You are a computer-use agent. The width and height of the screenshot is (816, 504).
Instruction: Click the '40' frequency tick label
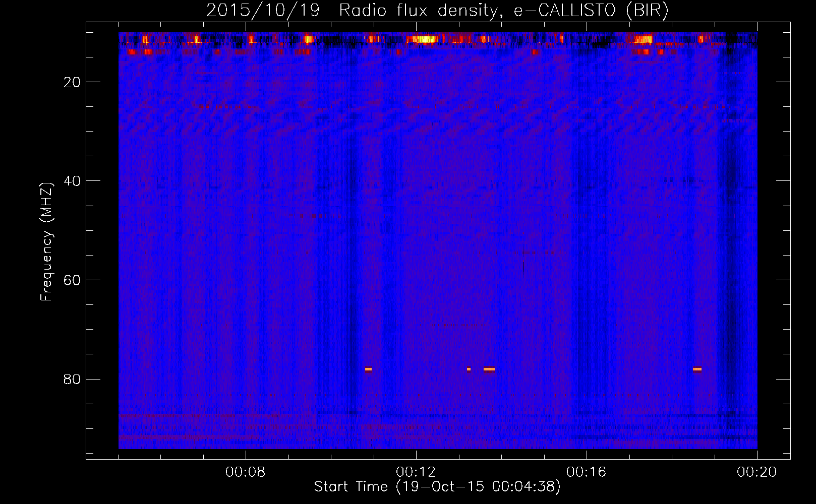point(72,181)
